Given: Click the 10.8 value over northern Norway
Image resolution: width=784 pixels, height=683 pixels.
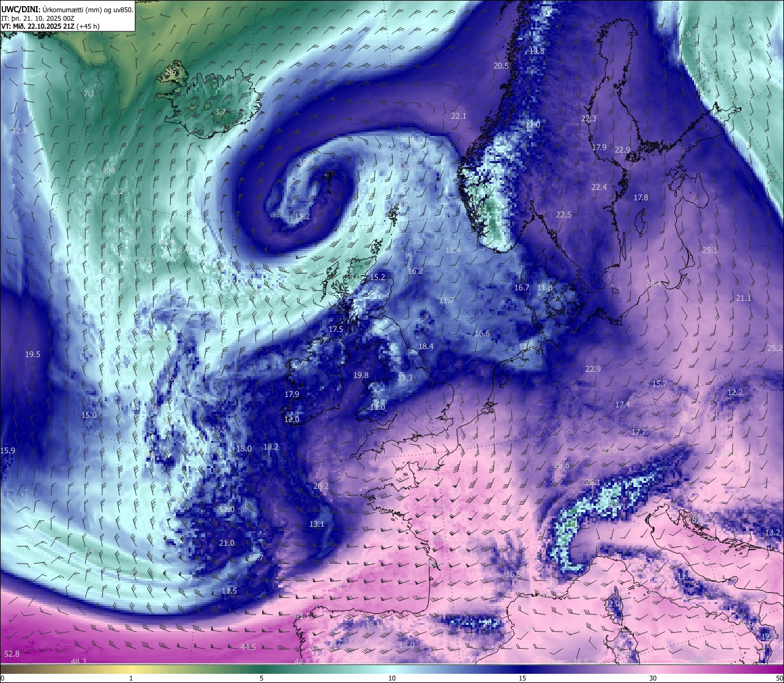Looking at the screenshot, I should (537, 51).
